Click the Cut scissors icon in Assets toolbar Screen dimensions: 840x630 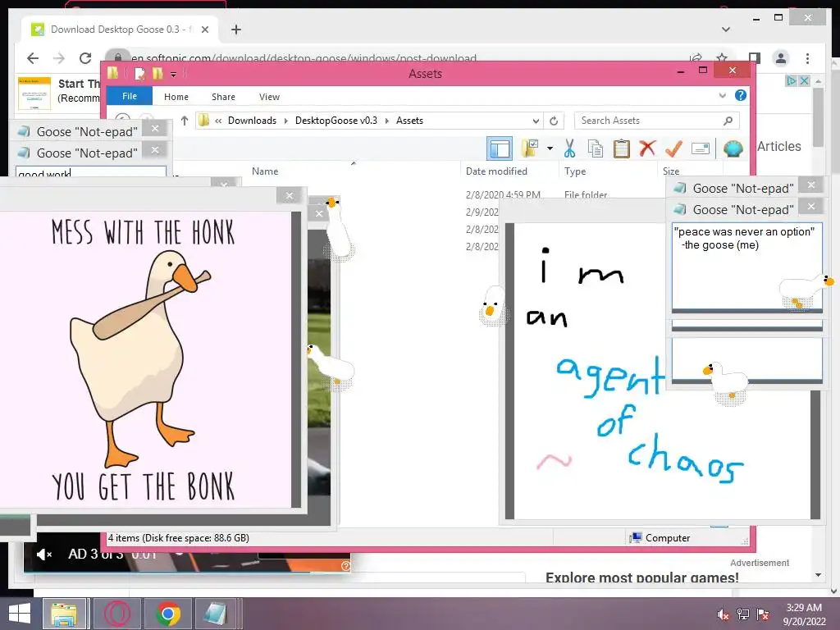click(569, 148)
